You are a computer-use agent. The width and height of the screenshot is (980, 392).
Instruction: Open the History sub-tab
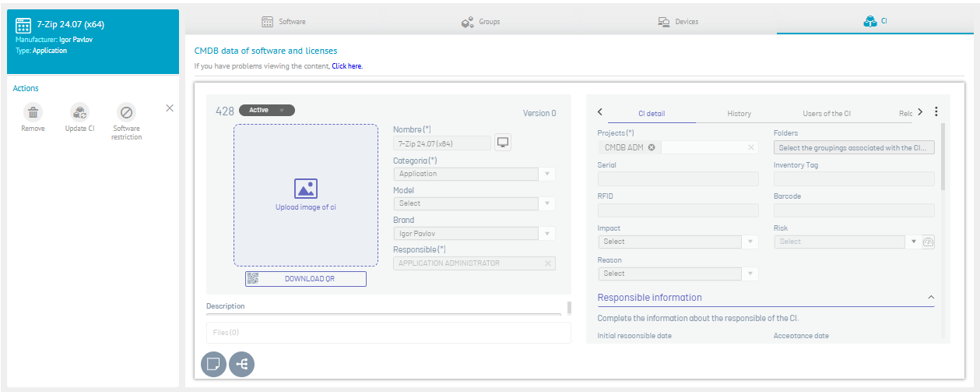coord(739,114)
